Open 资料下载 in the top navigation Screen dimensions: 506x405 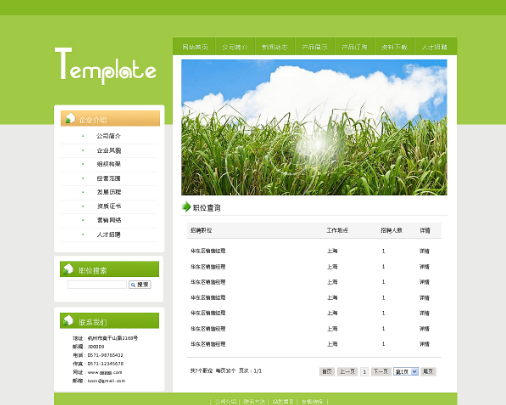click(x=394, y=47)
